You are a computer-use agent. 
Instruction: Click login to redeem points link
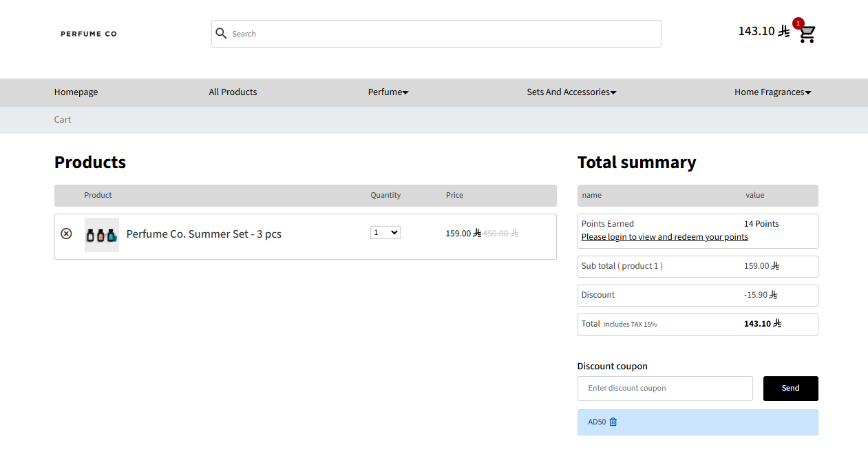(x=664, y=237)
